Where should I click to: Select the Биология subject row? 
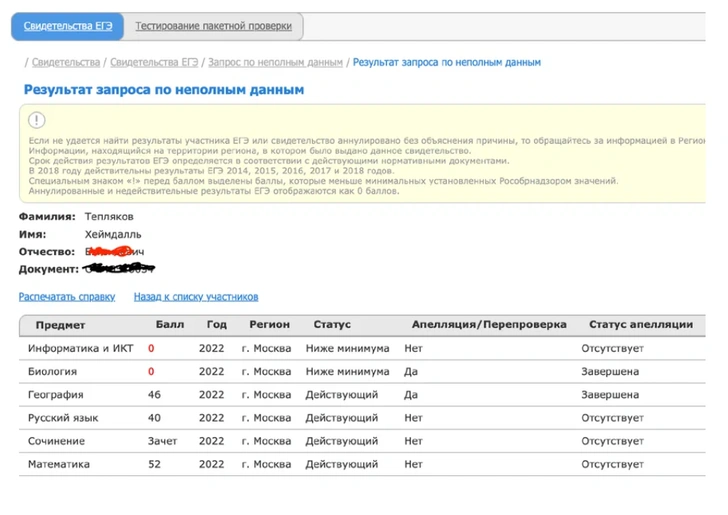pyautogui.click(x=53, y=372)
